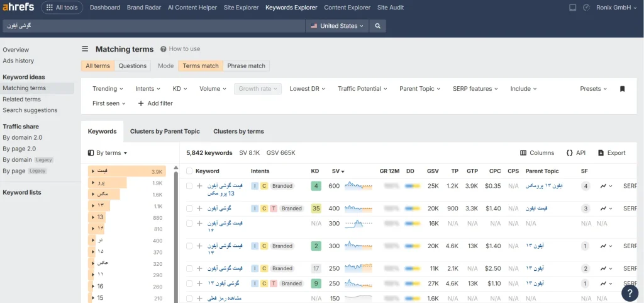Click Add filter plus button

(155, 103)
